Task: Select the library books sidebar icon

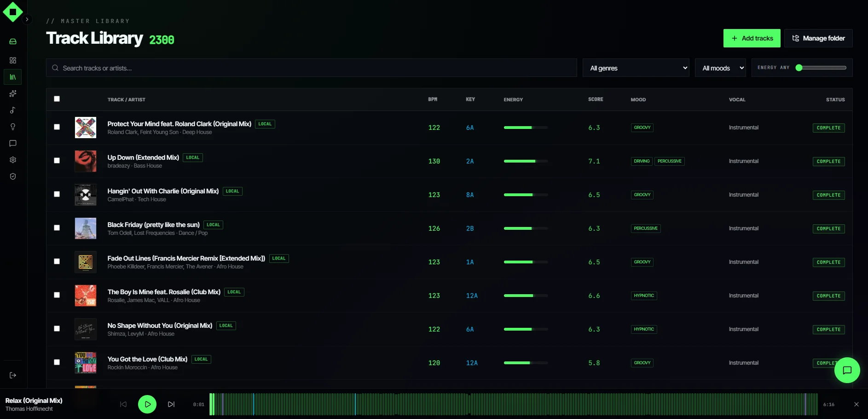Action: [x=13, y=77]
